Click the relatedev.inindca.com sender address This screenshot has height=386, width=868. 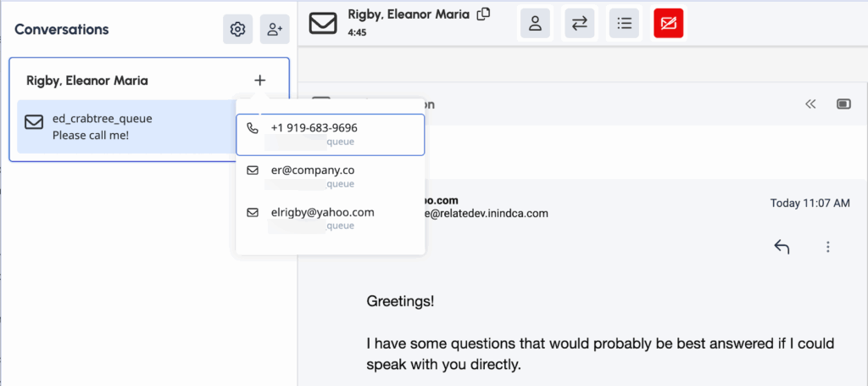(487, 214)
